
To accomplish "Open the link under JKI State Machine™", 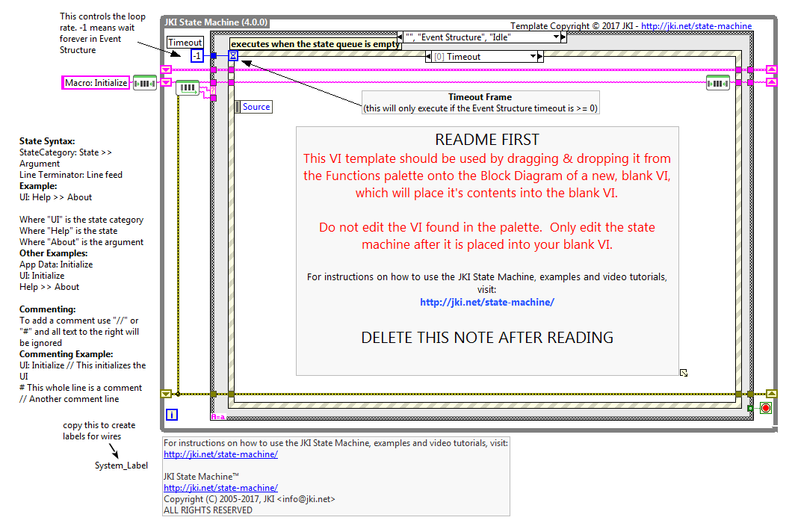I will coord(220,488).
